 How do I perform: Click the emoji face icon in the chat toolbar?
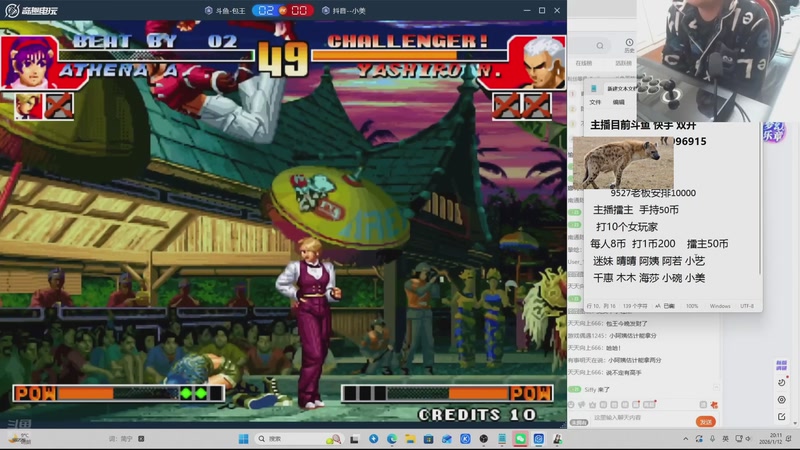571,405
